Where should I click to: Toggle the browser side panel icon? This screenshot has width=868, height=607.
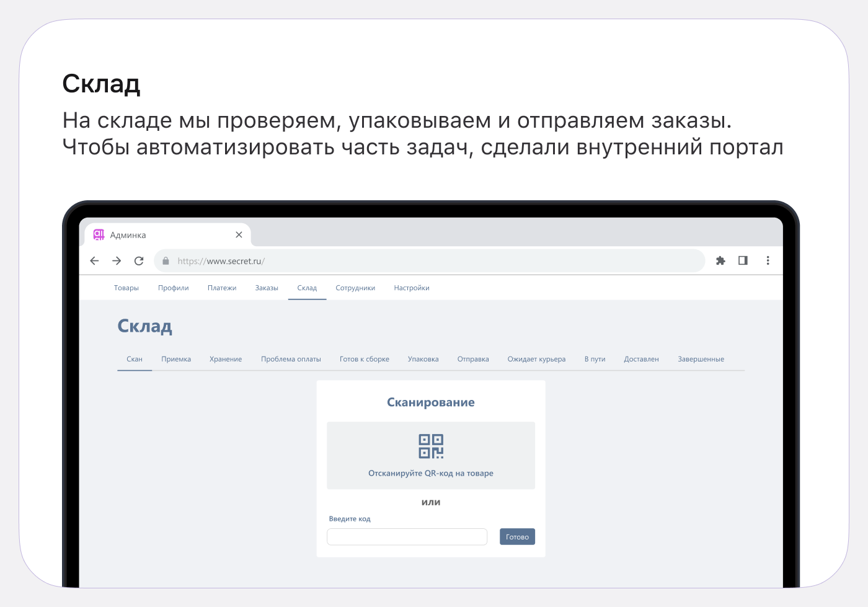(743, 260)
